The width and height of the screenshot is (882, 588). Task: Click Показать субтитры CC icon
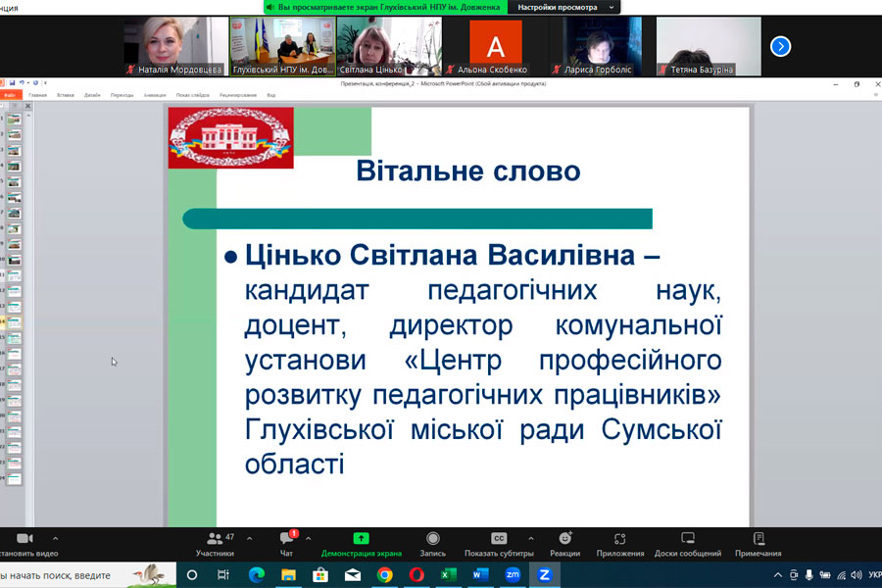coord(499,538)
